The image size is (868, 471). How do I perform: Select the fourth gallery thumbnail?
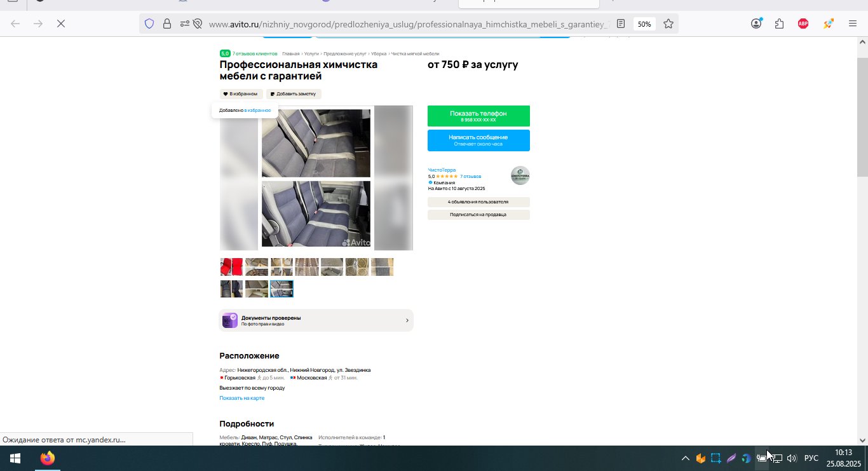[x=307, y=267]
